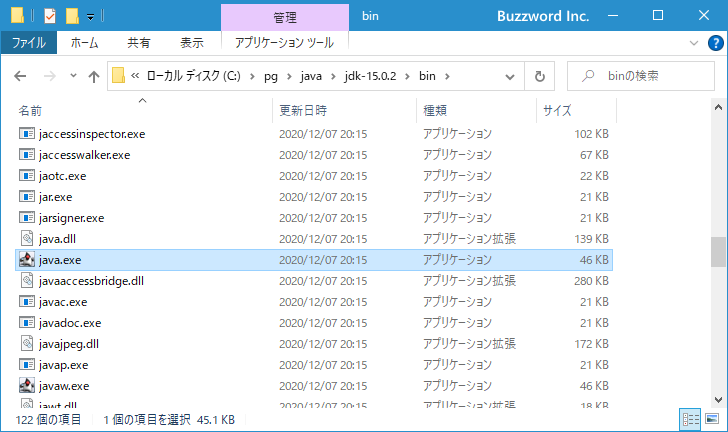The image size is (728, 432).
Task: Click the java.exe Duke icon
Action: pyautogui.click(x=27, y=259)
